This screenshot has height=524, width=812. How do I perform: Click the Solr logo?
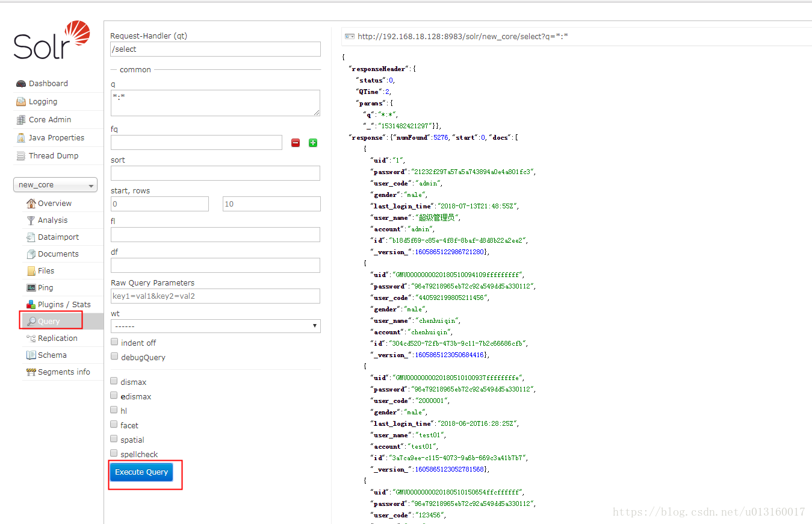pos(52,40)
